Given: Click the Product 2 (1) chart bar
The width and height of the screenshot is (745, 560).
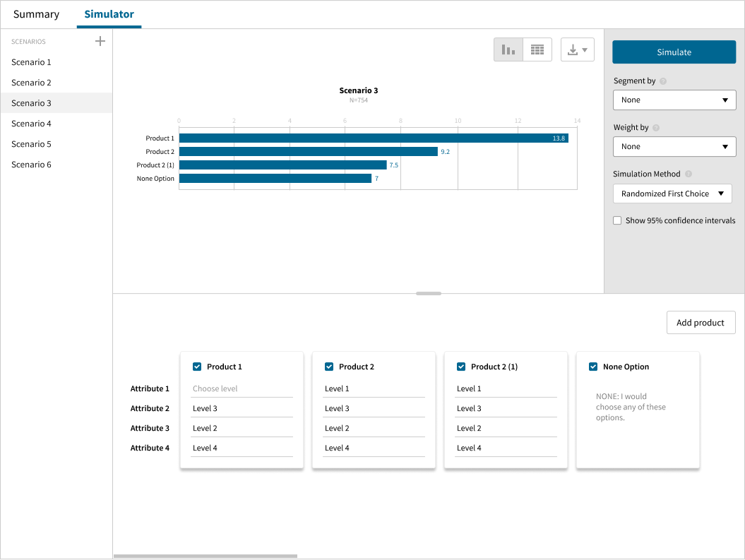Looking at the screenshot, I should click(282, 165).
